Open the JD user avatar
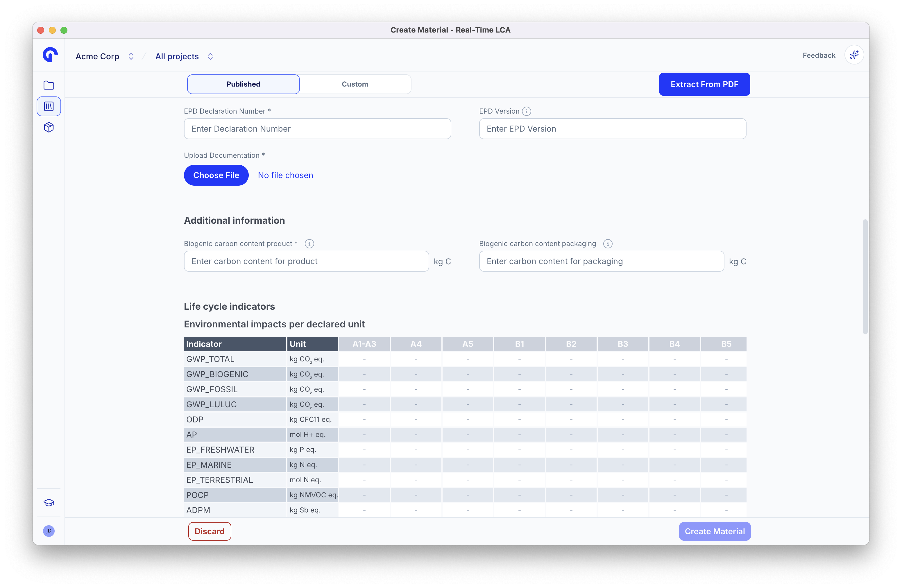This screenshot has width=902, height=588. pos(49,531)
